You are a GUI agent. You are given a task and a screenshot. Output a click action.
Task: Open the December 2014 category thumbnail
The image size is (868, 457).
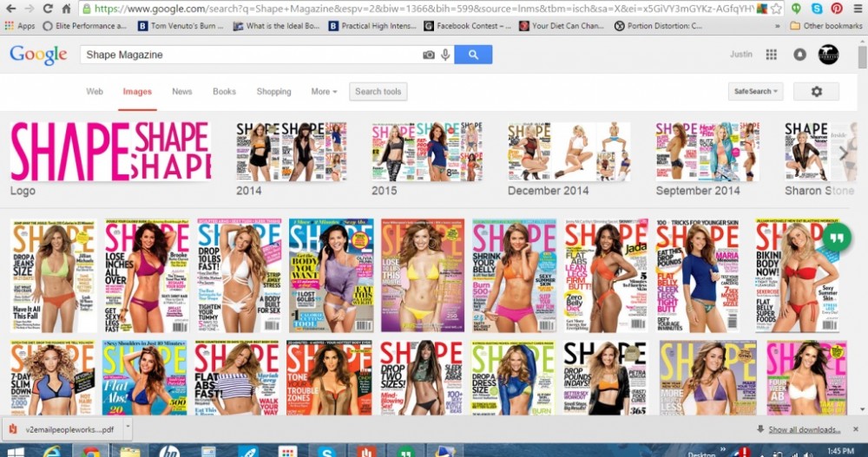click(x=569, y=152)
